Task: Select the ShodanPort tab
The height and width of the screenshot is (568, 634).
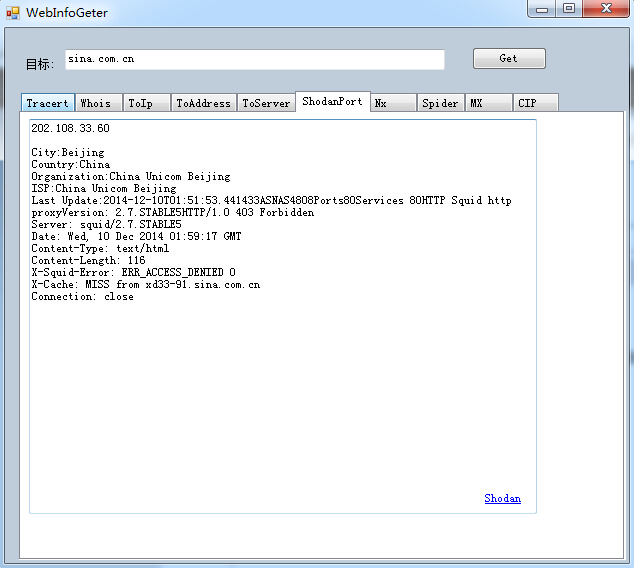Action: coord(332,101)
